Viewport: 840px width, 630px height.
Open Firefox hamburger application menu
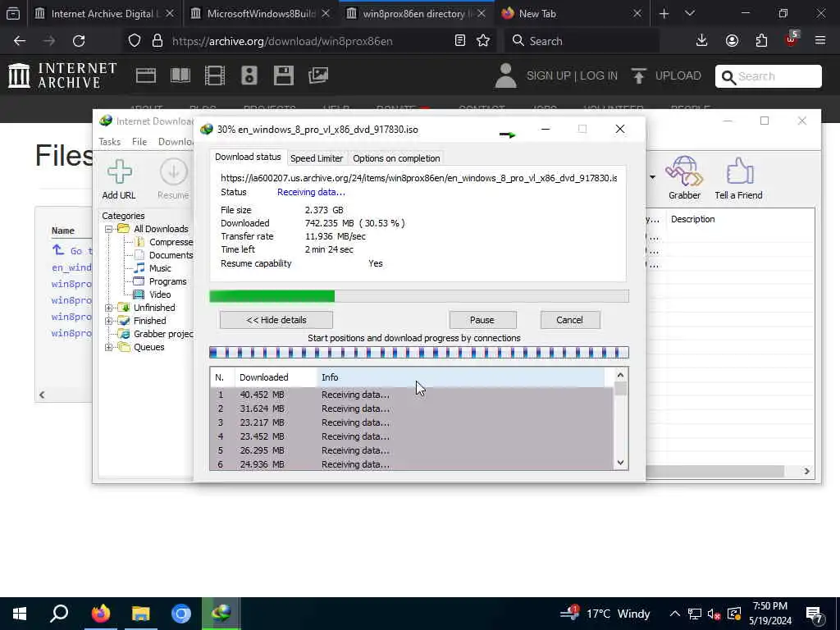pyautogui.click(x=820, y=41)
